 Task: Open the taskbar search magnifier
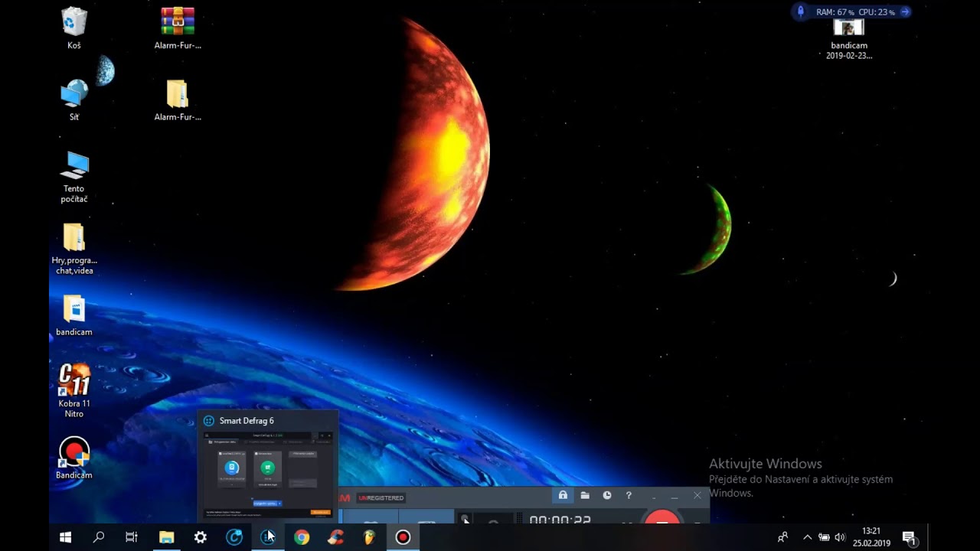click(99, 537)
